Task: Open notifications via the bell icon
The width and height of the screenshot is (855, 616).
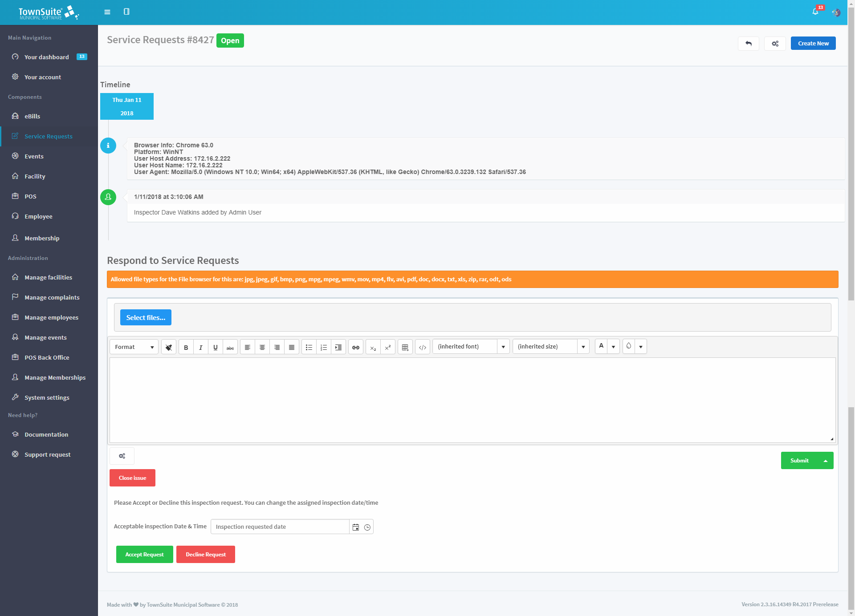Action: click(x=815, y=12)
